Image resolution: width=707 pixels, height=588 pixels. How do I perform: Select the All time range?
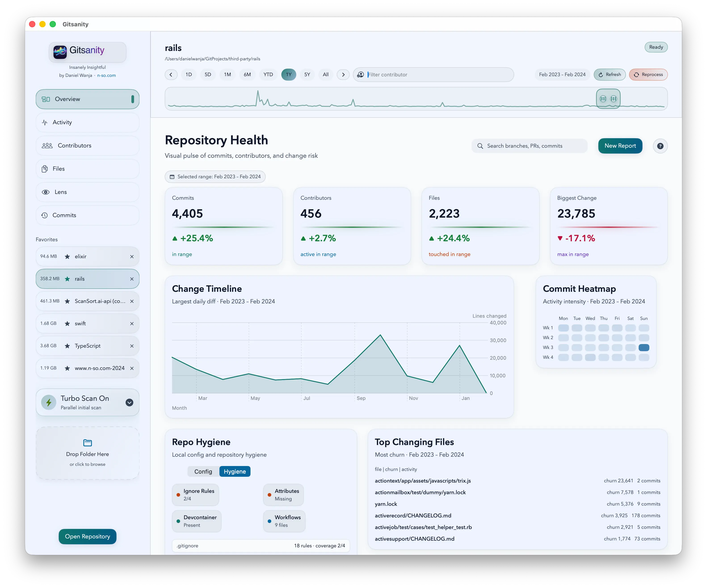(326, 75)
